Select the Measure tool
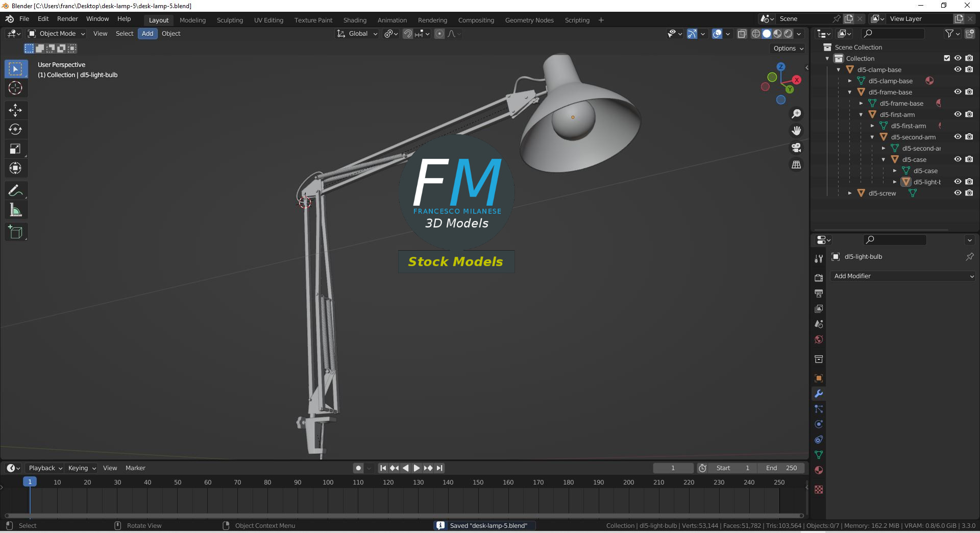 coord(16,210)
